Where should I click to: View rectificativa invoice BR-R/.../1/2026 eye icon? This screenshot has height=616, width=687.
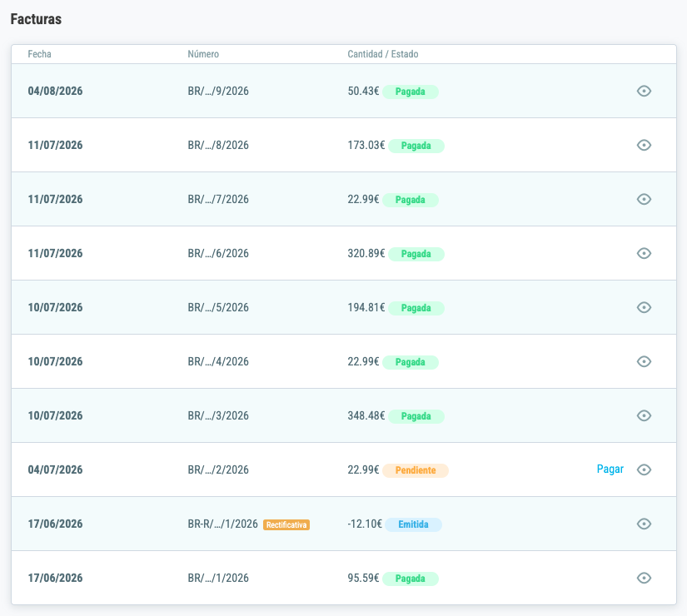point(644,524)
